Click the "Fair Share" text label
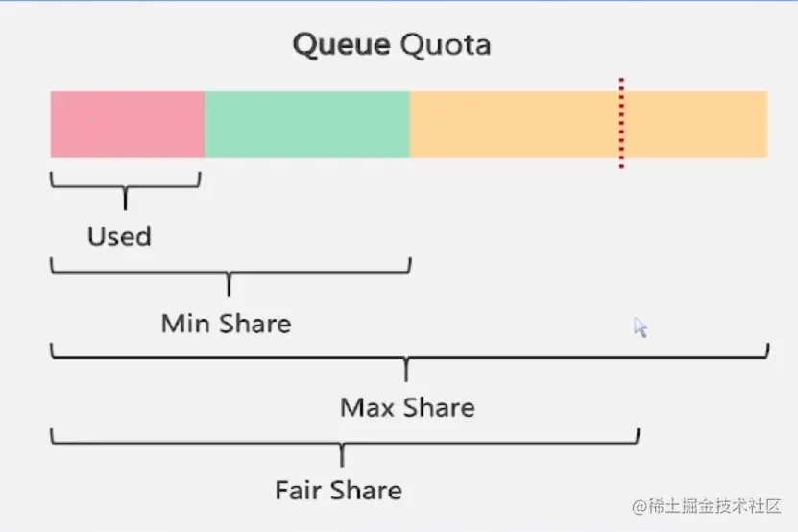This screenshot has height=532, width=798. [338, 491]
